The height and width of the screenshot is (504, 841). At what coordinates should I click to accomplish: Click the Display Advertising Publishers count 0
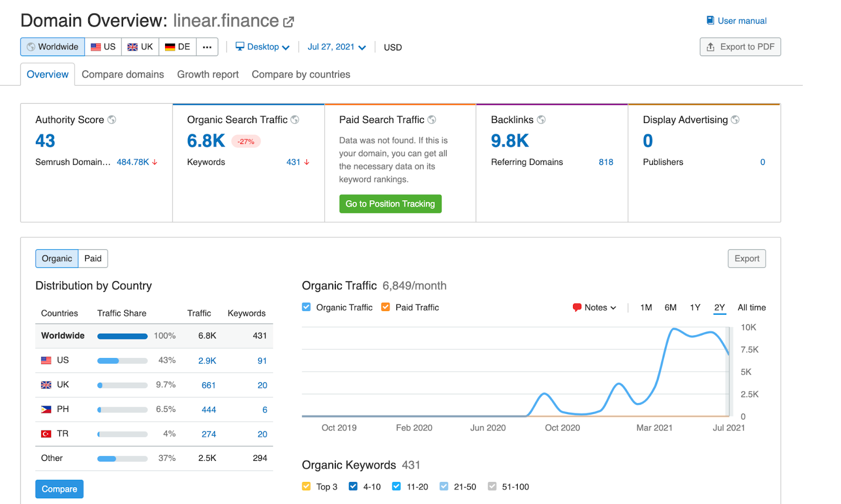click(x=763, y=162)
